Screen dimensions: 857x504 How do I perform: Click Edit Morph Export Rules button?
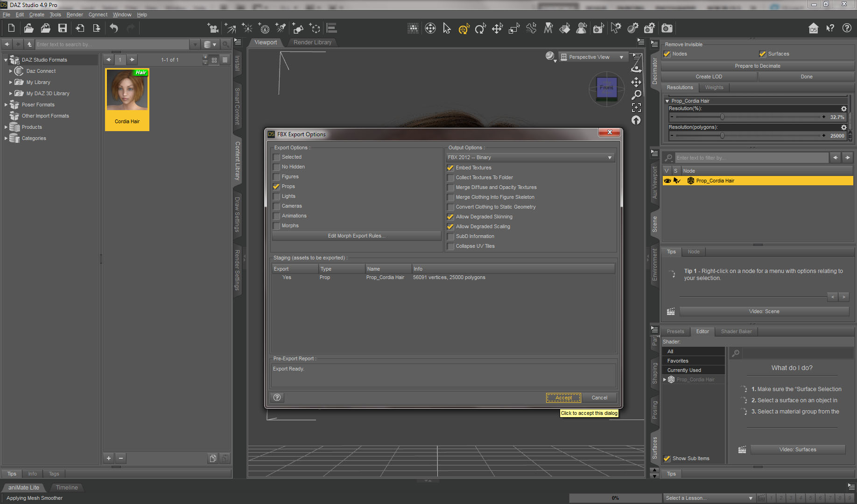point(357,236)
